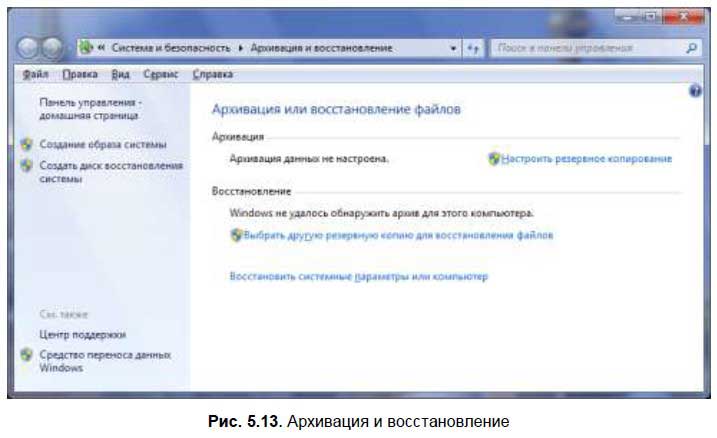Open the 'Сервис' menu
717x438 pixels.
(x=160, y=74)
